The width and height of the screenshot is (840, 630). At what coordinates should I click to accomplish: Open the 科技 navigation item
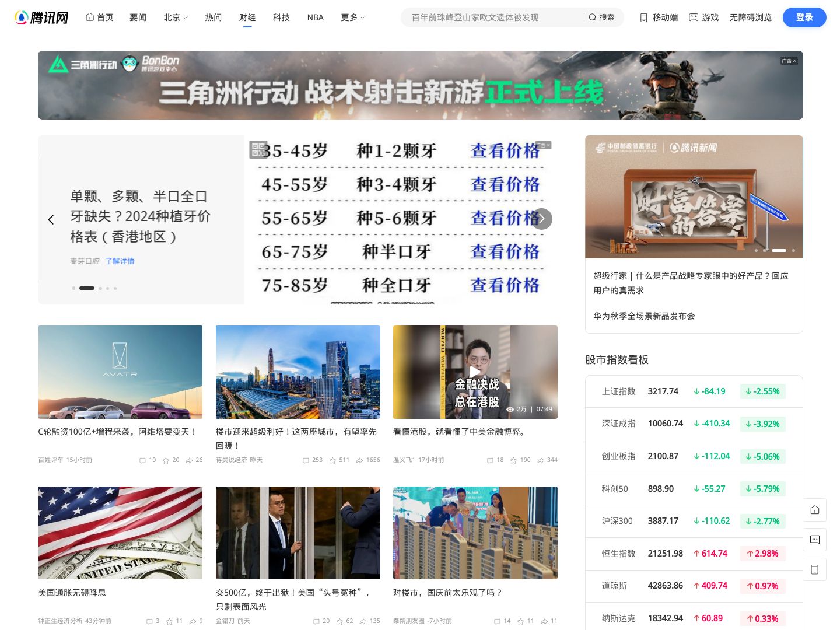coord(281,17)
